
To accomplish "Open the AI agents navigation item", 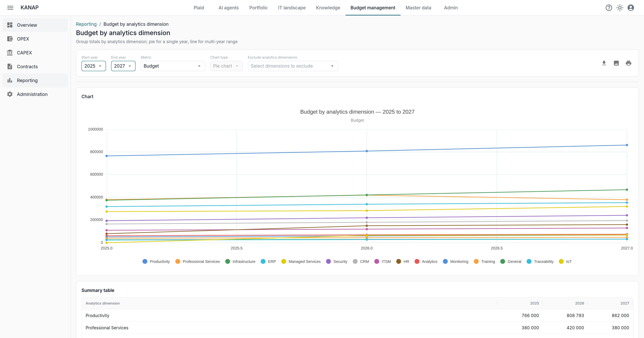I will (x=228, y=8).
